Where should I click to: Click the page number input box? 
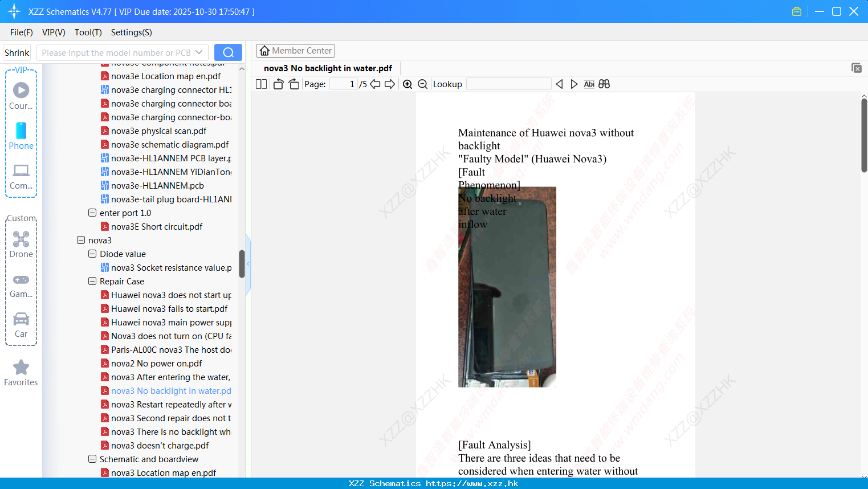coord(344,84)
